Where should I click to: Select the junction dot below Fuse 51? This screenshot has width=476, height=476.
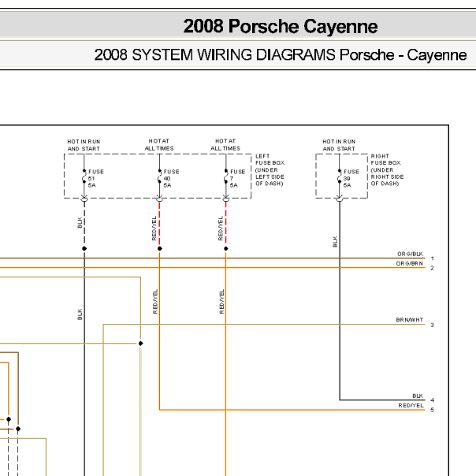click(84, 249)
